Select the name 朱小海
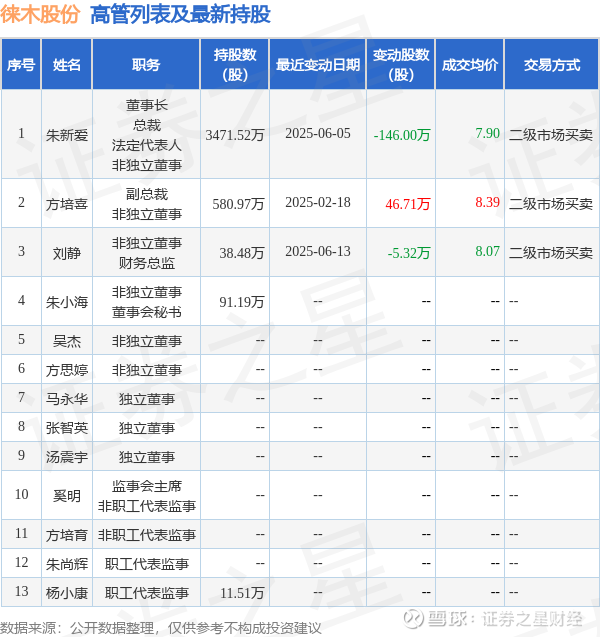The image size is (600, 637). pos(67,302)
